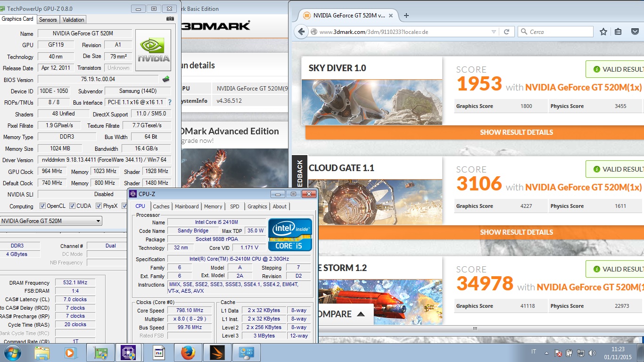Click NVIDIA GeForce GT 520M link under score 1953
The height and width of the screenshot is (362, 644).
(583, 87)
